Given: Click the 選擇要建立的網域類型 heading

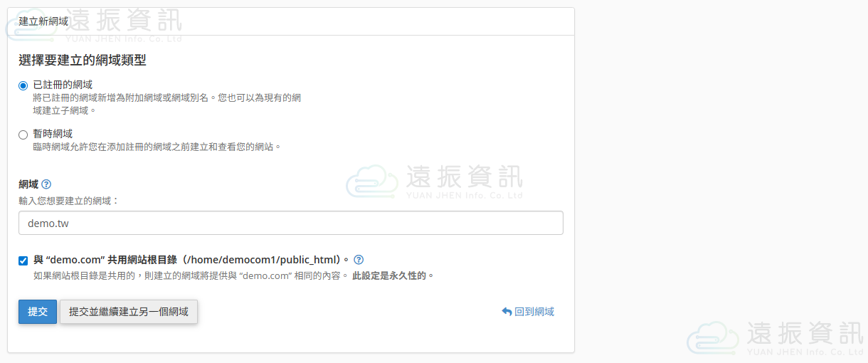Looking at the screenshot, I should (83, 60).
